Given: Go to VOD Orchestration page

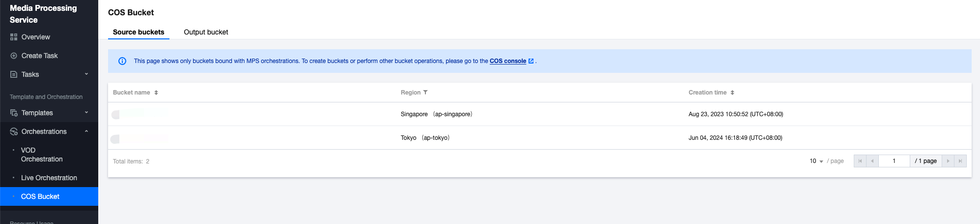Looking at the screenshot, I should click(42, 155).
